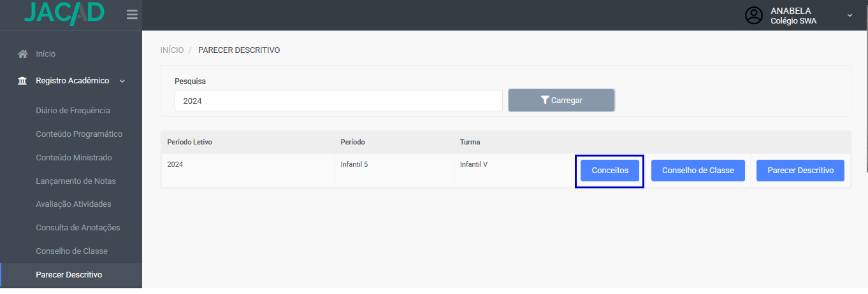Viewport: 868px width, 294px height.
Task: Click the Parecer Descritivo table button
Action: [x=800, y=171]
